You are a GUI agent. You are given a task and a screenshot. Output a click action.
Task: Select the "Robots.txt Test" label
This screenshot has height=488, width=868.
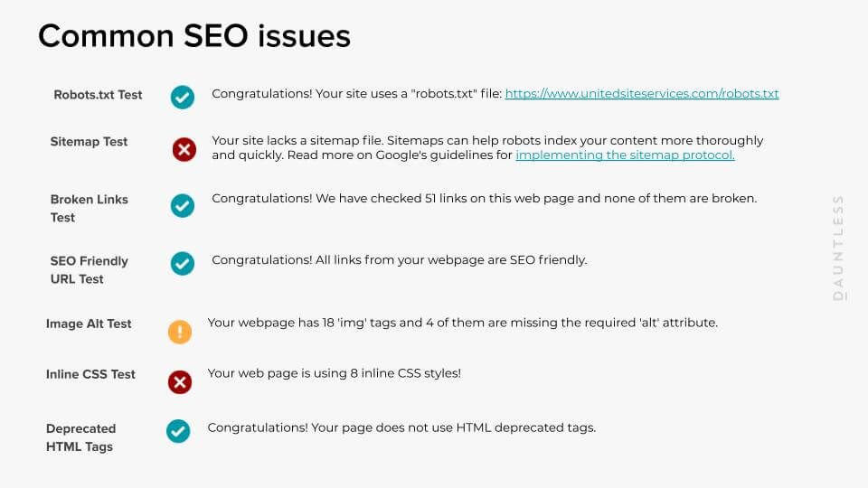[98, 95]
